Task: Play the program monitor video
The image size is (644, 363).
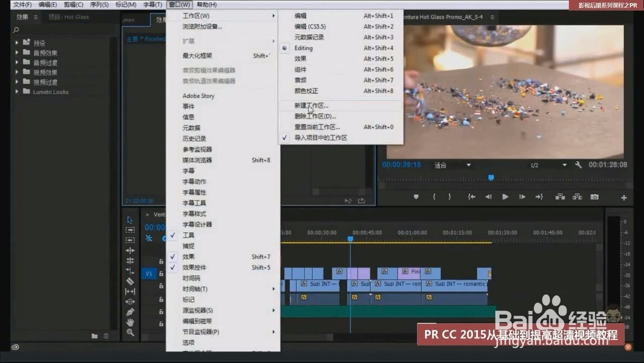Action: point(505,197)
